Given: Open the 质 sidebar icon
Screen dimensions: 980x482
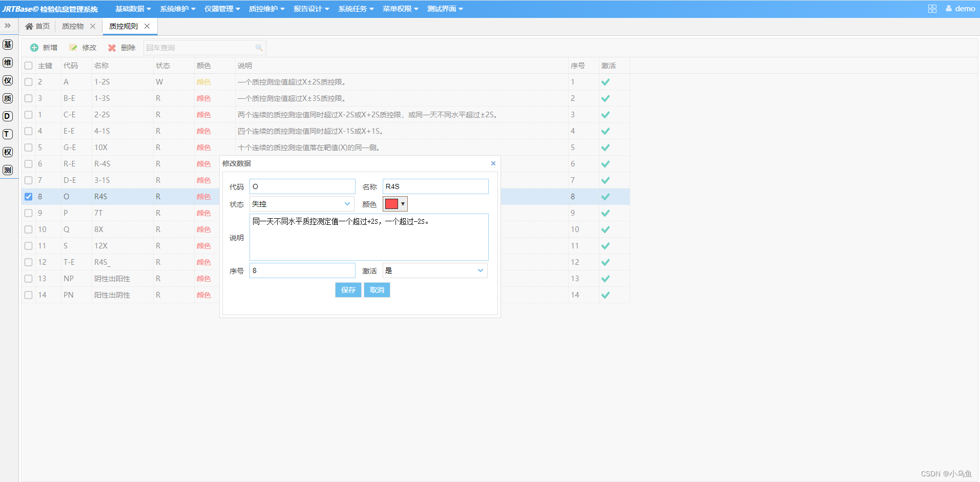Looking at the screenshot, I should (8, 98).
